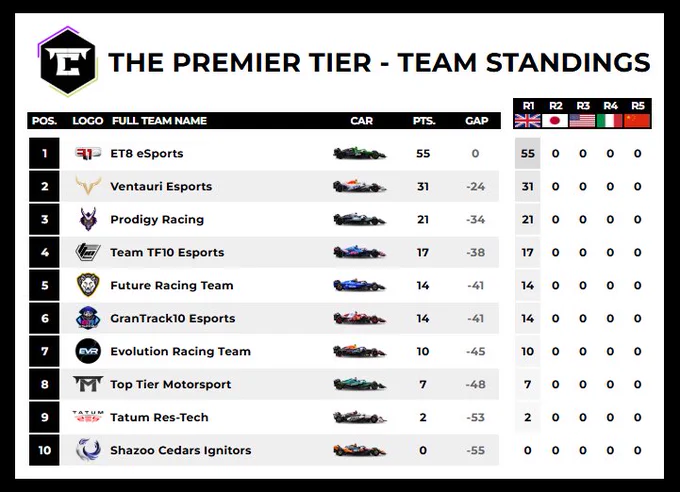Click the R2 Japan flag
This screenshot has height=492, width=680.
click(555, 121)
